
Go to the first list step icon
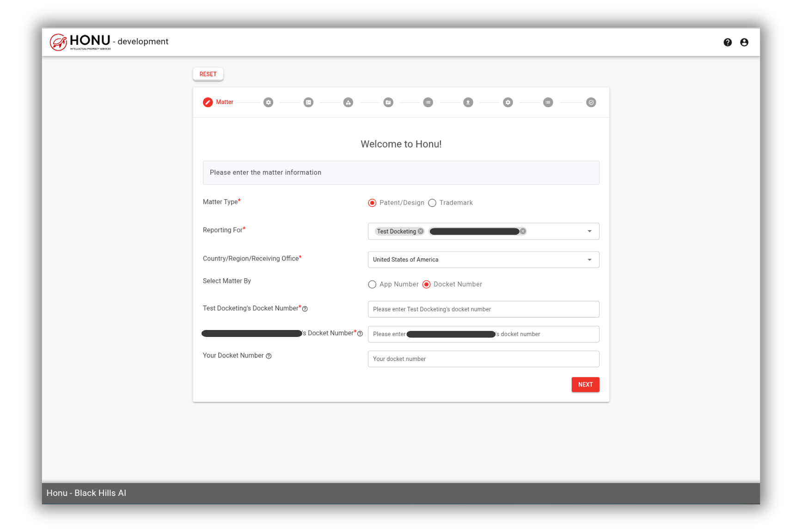coord(428,102)
